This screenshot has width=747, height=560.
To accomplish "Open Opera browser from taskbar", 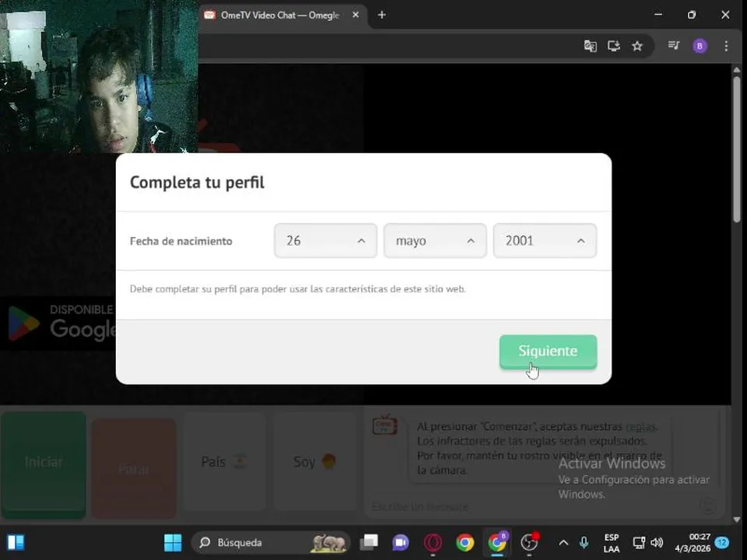I will coord(433,542).
